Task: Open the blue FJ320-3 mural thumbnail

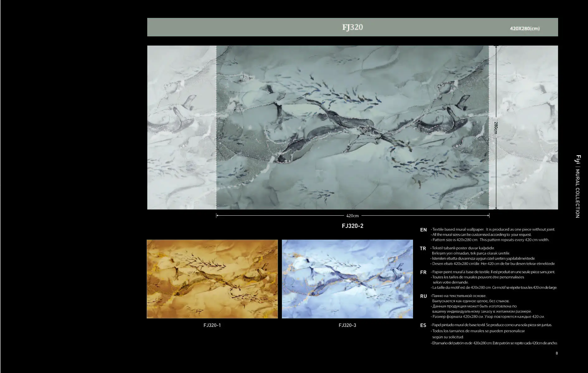Action: pos(347,279)
